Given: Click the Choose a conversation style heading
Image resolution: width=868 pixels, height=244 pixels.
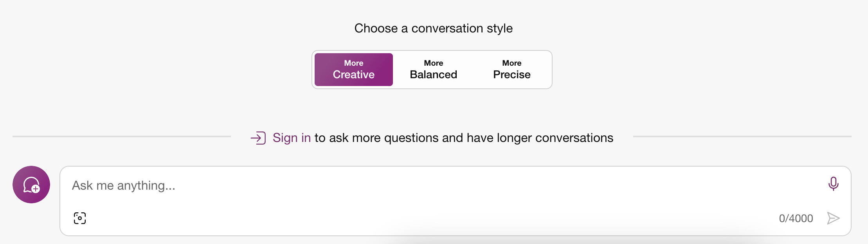Looking at the screenshot, I should [x=433, y=28].
